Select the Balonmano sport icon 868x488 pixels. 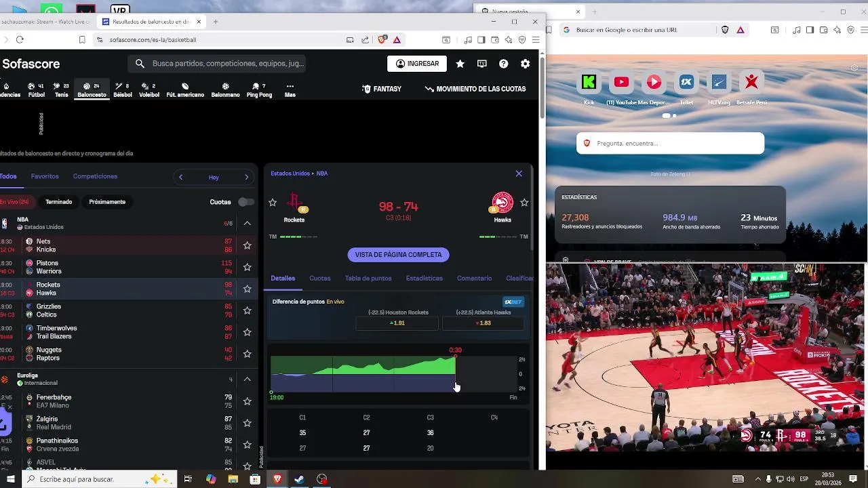coord(226,90)
